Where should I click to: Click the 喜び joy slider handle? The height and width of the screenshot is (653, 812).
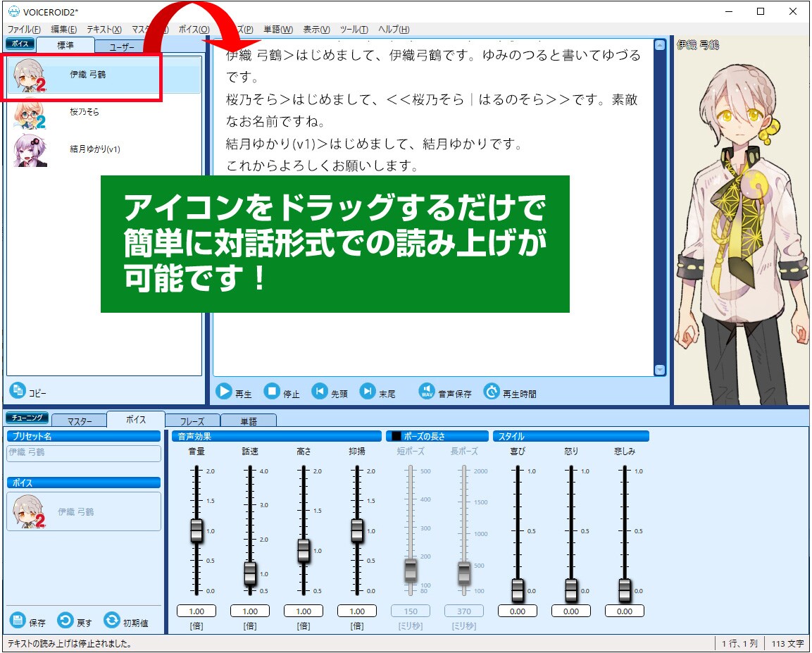tap(518, 590)
